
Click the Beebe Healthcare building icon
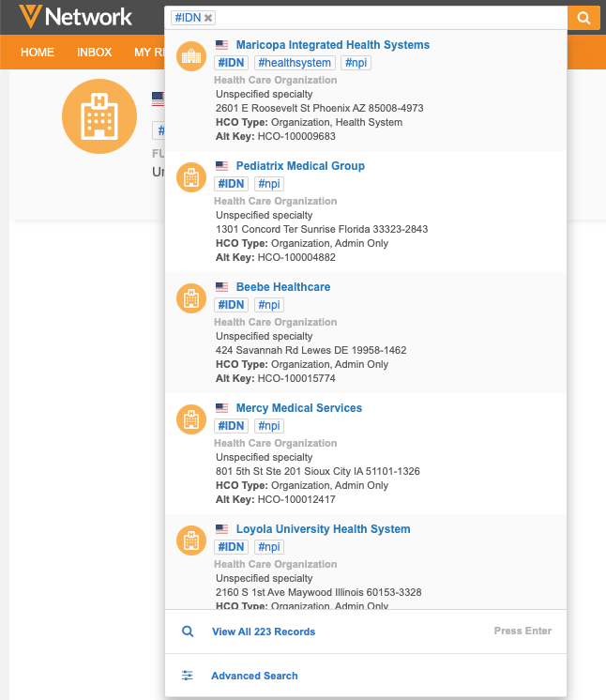[191, 298]
